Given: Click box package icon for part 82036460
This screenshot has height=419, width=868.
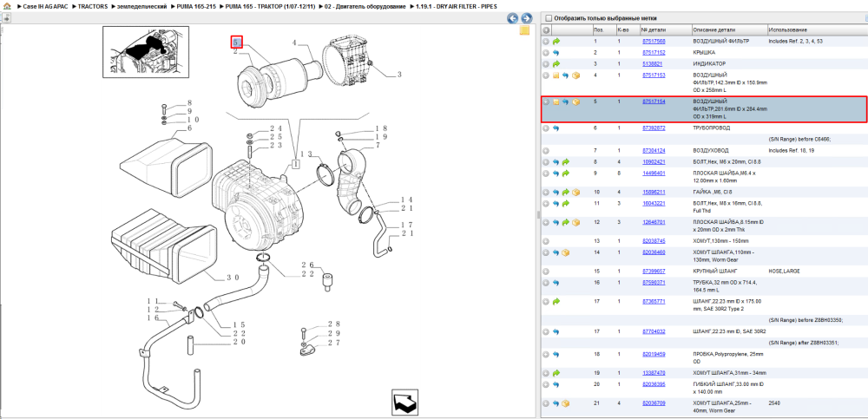Looking at the screenshot, I should point(566,252).
